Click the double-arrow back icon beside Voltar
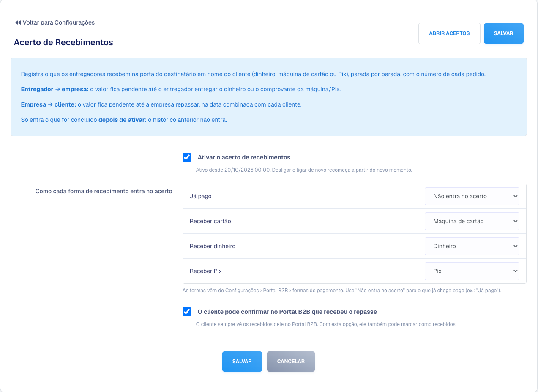The image size is (538, 392). pos(18,22)
